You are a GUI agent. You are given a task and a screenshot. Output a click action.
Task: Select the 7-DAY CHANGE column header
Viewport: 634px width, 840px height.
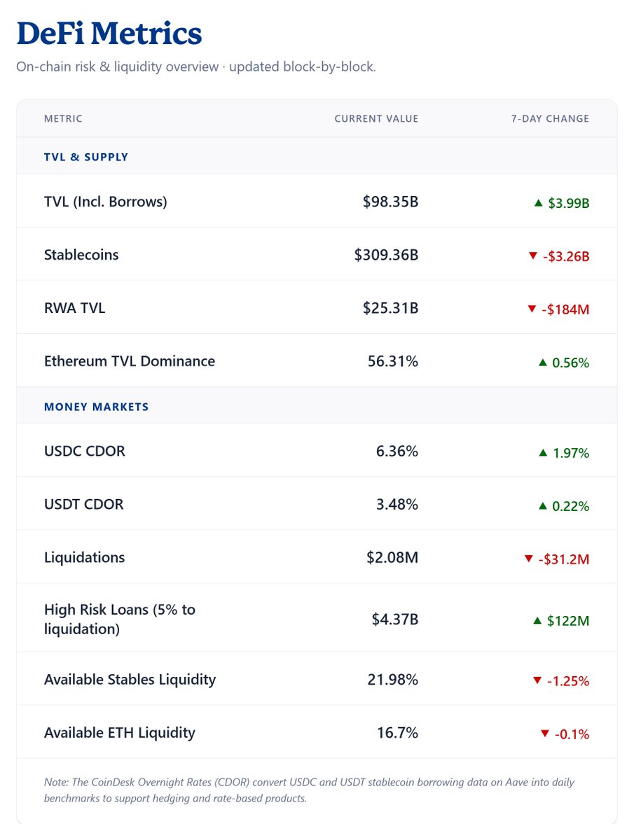click(x=550, y=119)
